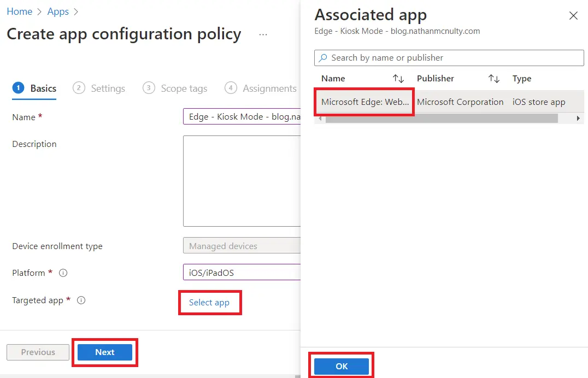Click the search magnifier icon

323,58
